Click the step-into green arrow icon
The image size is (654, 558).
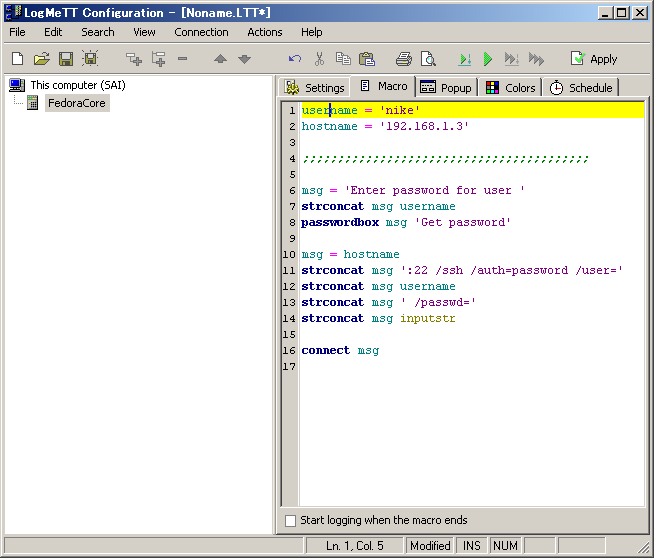click(x=465, y=59)
